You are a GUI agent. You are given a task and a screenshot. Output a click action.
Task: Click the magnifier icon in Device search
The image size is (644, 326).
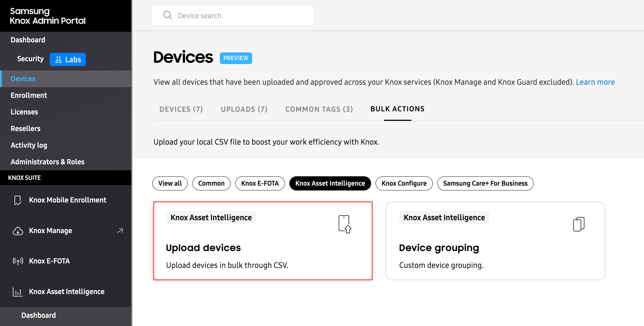tap(167, 15)
